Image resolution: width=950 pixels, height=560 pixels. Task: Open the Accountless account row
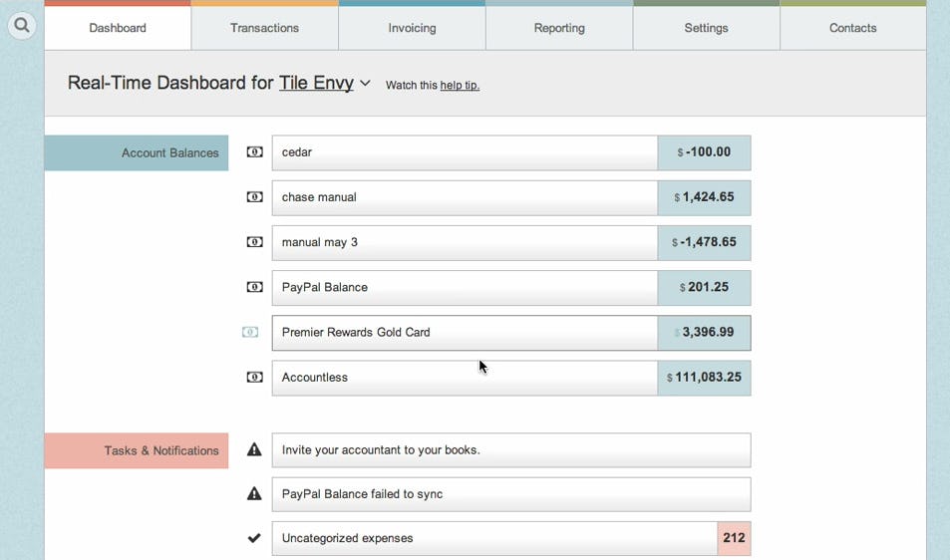(x=464, y=378)
